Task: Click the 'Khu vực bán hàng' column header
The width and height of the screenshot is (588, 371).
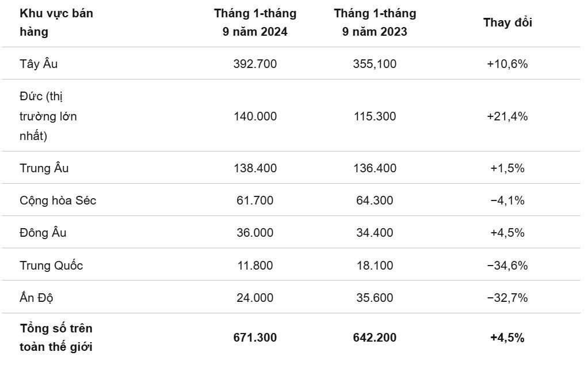Action: pyautogui.click(x=56, y=22)
